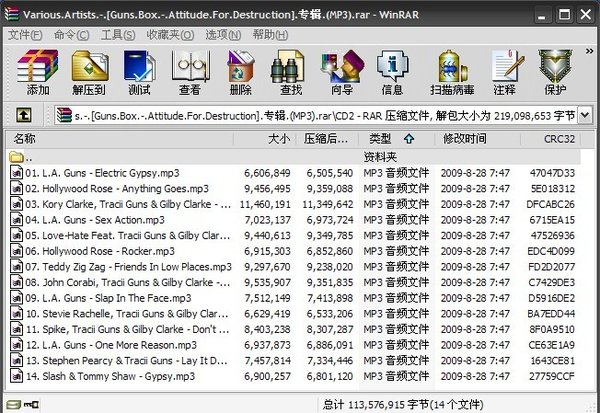Select file '11. Spike, Tracii Guns & Gilby Clarke'
The height and width of the screenshot is (413, 600).
pos(293,329)
